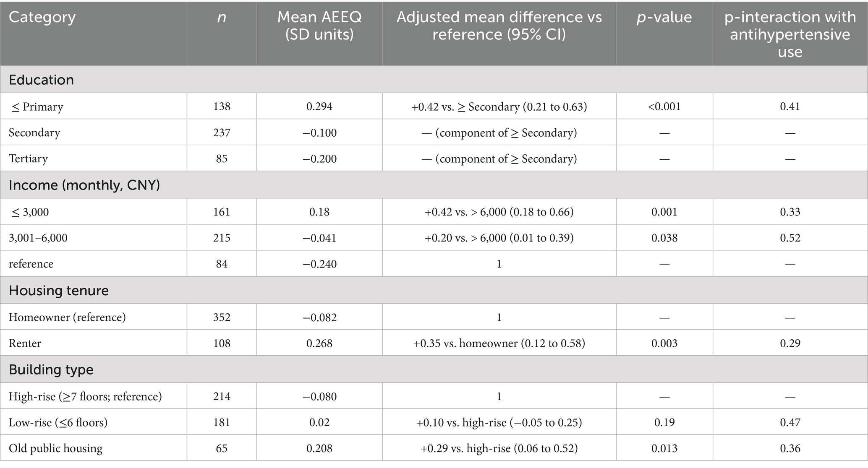Select the Low-rise (≤6 floors) row label
Image resolution: width=868 pixels, height=468 pixels.
(58, 422)
